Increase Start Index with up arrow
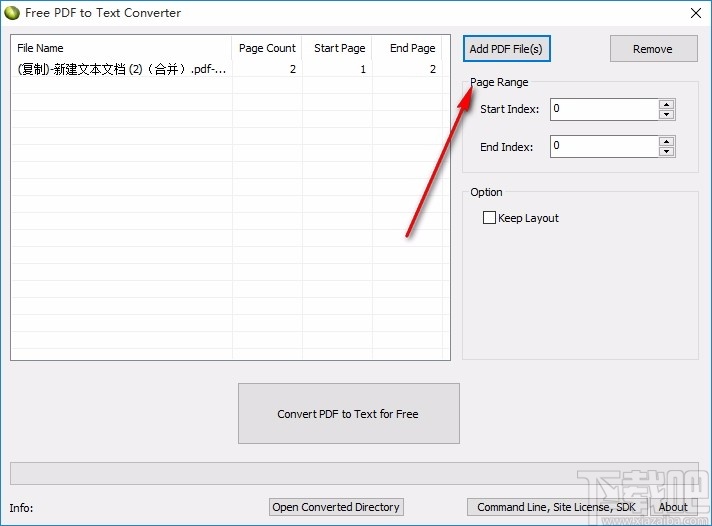The height and width of the screenshot is (526, 712). pyautogui.click(x=667, y=104)
